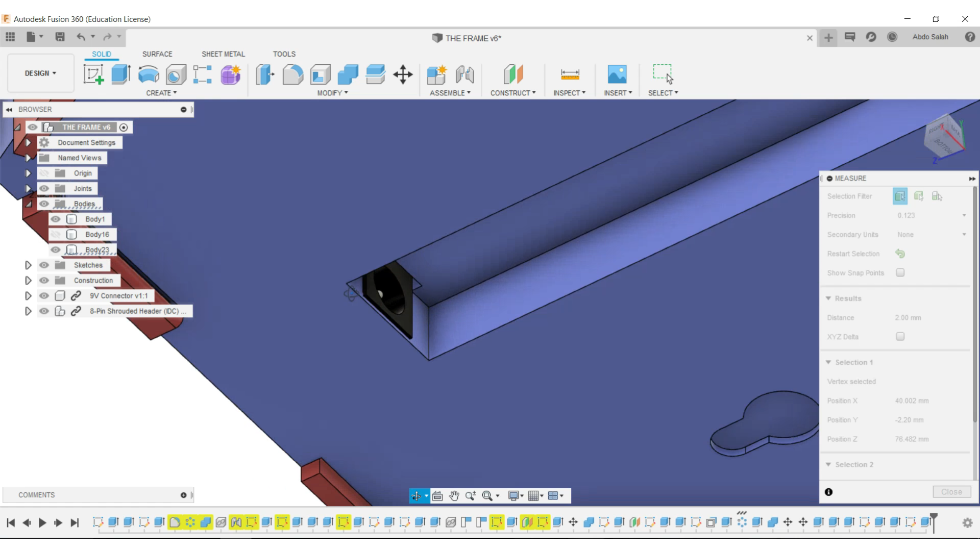Click the Measure panel vertical scrollbar
This screenshot has width=980, height=551.
click(x=975, y=305)
